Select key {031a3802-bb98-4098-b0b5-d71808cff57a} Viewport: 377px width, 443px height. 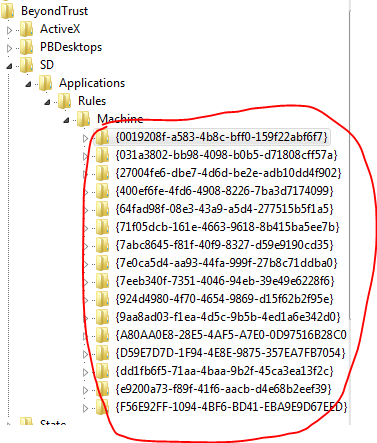[x=226, y=155]
